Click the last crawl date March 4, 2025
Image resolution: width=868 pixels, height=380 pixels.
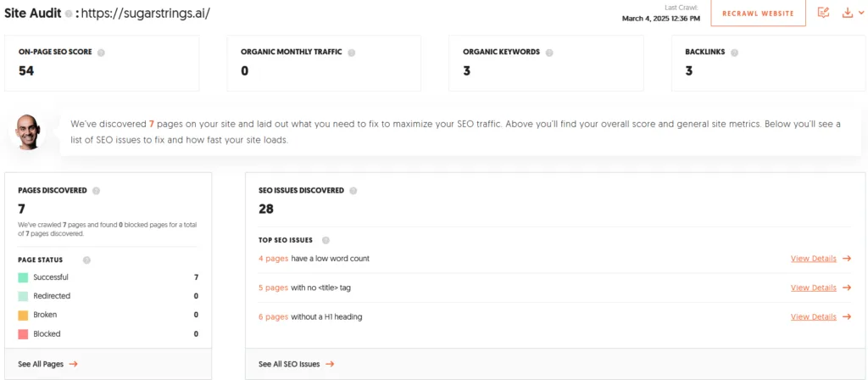click(x=661, y=19)
